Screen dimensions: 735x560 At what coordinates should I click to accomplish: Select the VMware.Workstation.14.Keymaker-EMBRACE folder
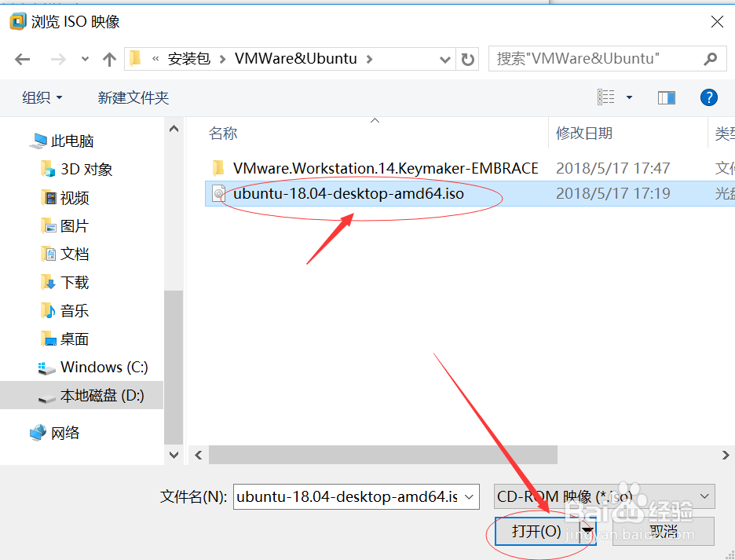pos(386,168)
